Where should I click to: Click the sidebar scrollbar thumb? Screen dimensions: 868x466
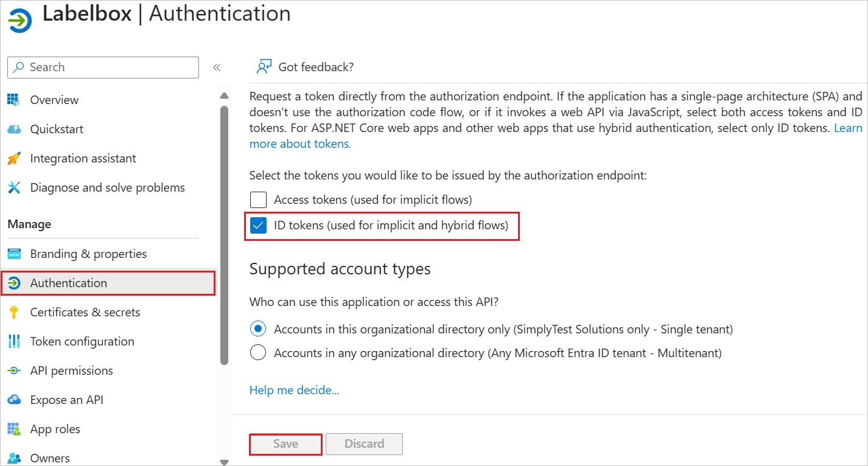click(224, 235)
